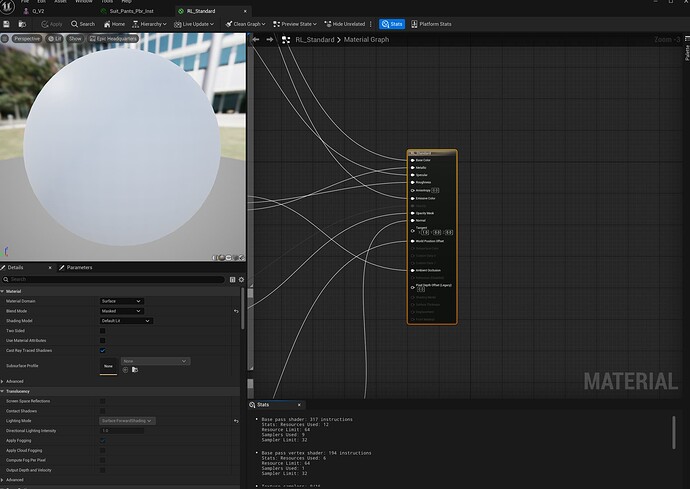Click the Browse to asset icon in toolbar
Image resolution: width=690 pixels, height=489 pixels.
pos(22,24)
